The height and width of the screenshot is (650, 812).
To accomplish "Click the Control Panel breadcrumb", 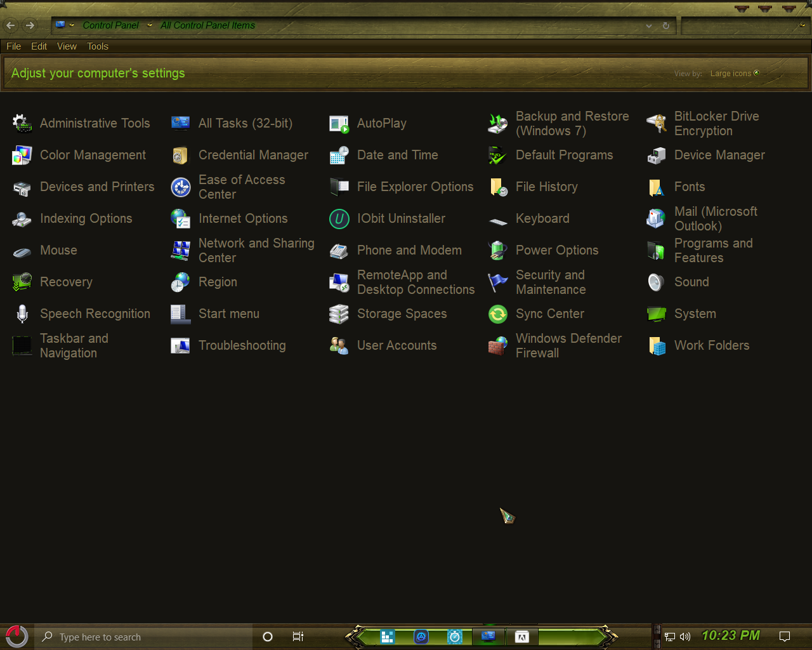I will click(x=110, y=25).
